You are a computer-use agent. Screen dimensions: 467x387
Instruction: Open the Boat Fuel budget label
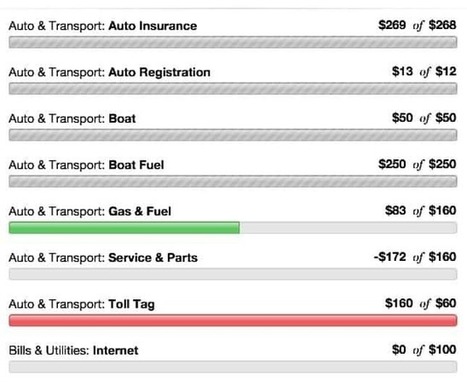point(86,165)
